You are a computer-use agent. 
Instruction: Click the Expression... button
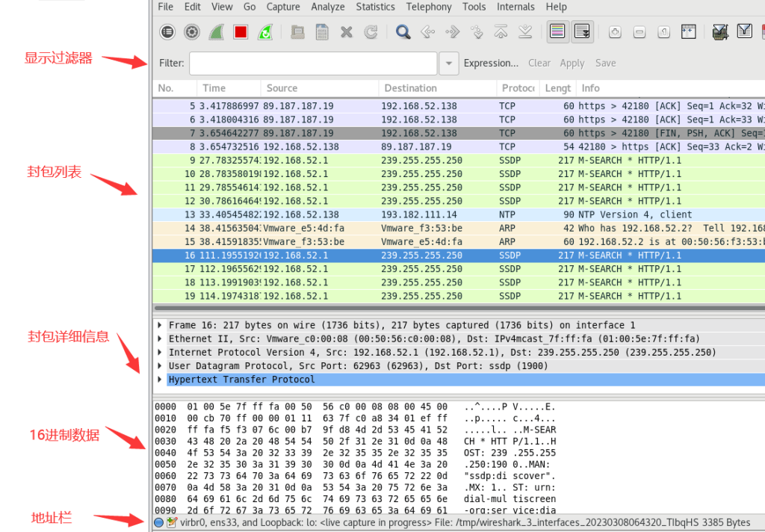pyautogui.click(x=491, y=63)
